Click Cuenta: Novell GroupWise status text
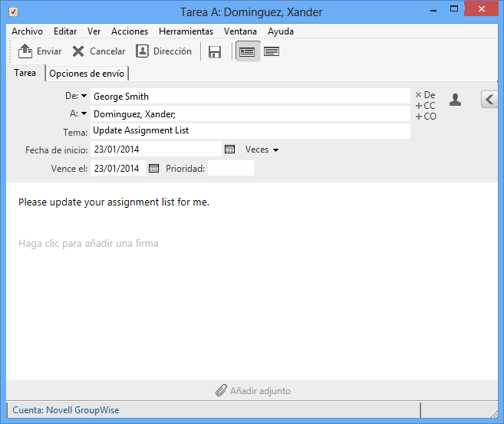504x424 pixels. tap(66, 410)
